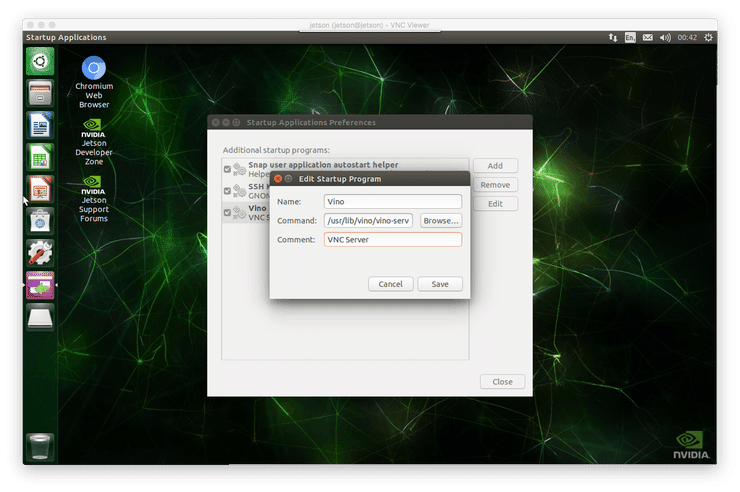
Task: Toggle the SSH Key Agent checkbox
Action: (x=227, y=191)
